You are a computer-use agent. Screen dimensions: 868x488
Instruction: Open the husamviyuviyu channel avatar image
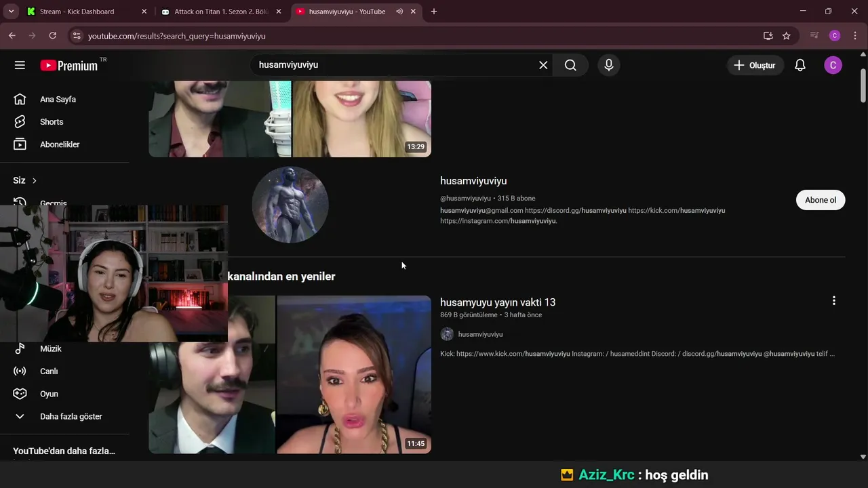[x=290, y=204]
